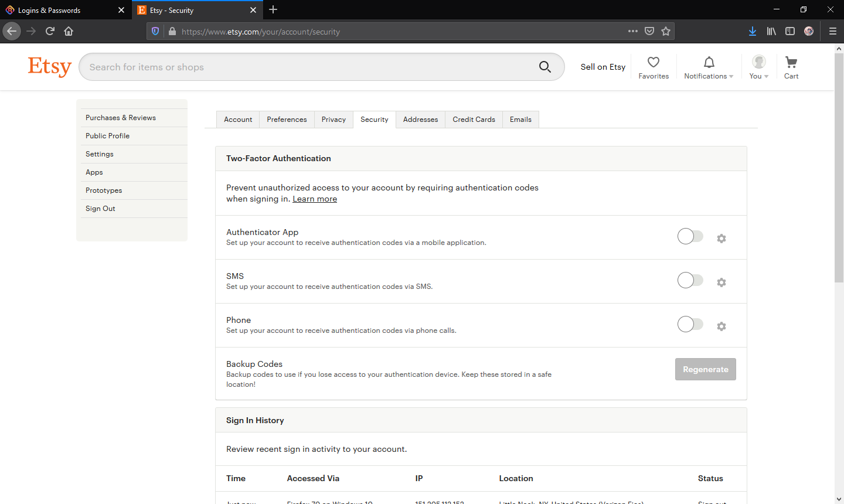Open tracking protection shield icon
The width and height of the screenshot is (844, 504).
(155, 32)
